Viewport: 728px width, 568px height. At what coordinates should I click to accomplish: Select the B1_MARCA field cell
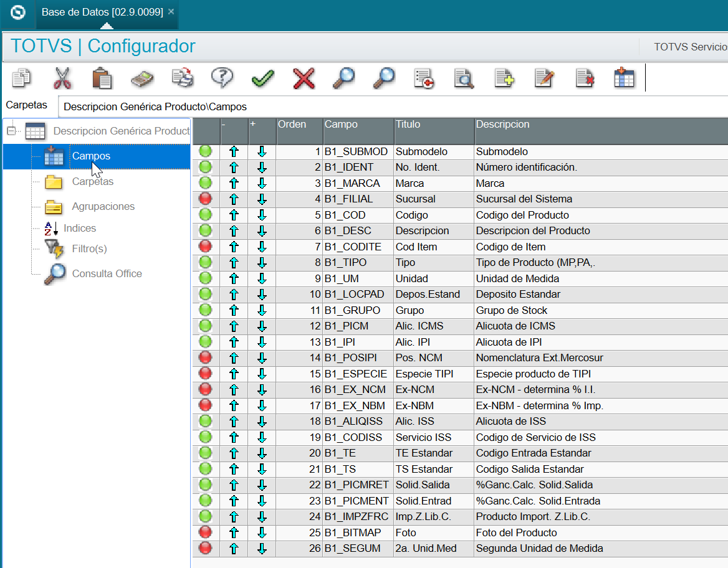click(x=358, y=183)
